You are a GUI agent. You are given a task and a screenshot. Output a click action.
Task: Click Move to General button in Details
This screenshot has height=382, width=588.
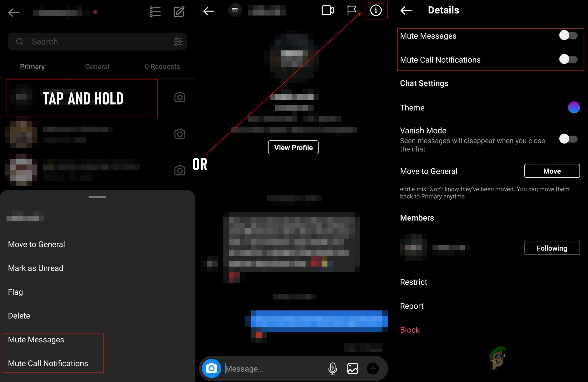[x=552, y=172]
